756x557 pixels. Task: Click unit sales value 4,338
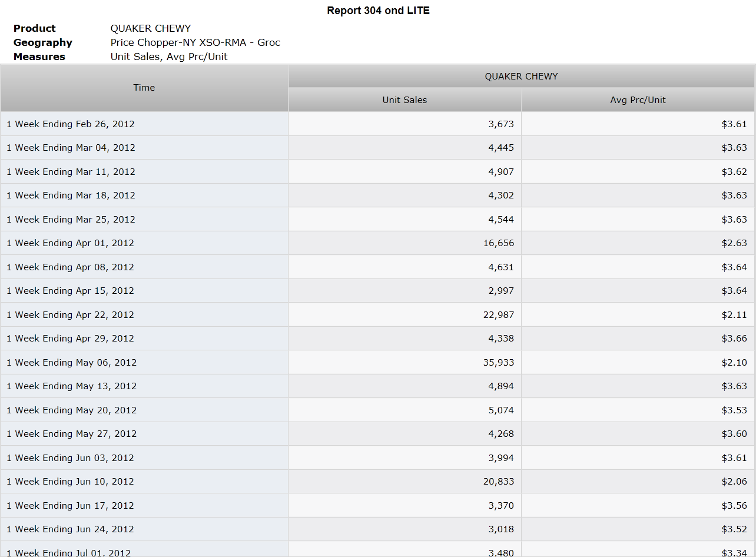tap(501, 339)
